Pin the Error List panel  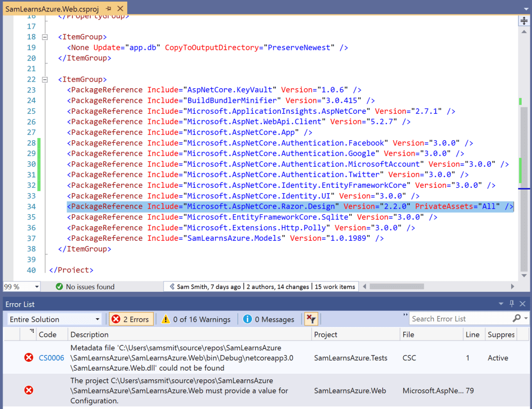tap(512, 304)
